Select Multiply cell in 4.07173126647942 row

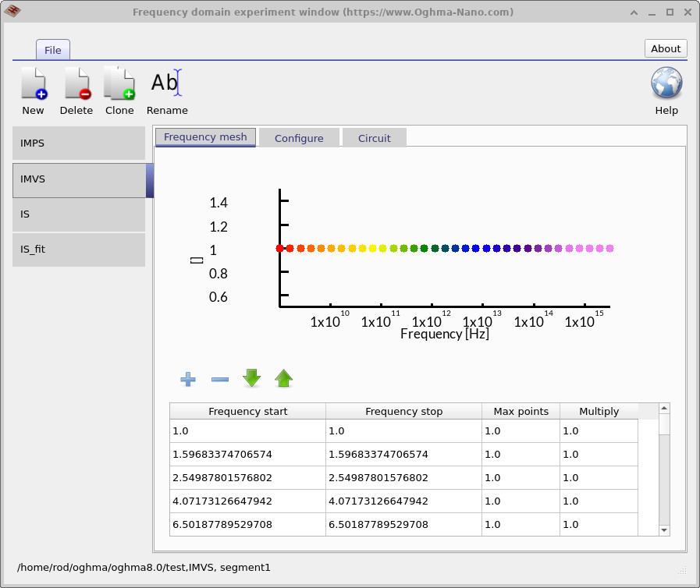click(599, 501)
